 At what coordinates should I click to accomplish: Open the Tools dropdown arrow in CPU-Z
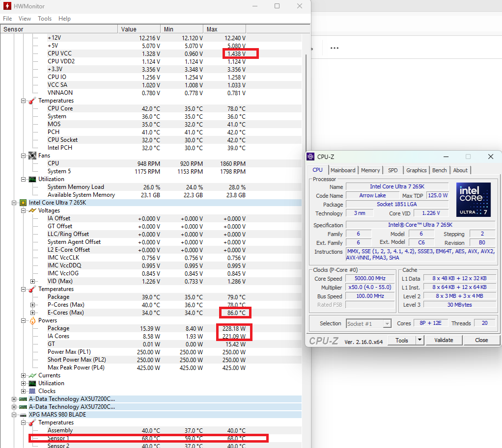pyautogui.click(x=419, y=340)
